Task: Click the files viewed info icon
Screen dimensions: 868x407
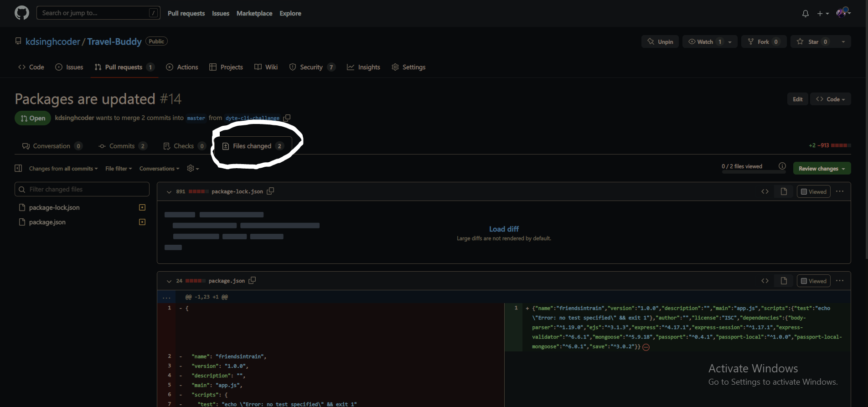Action: (x=782, y=166)
